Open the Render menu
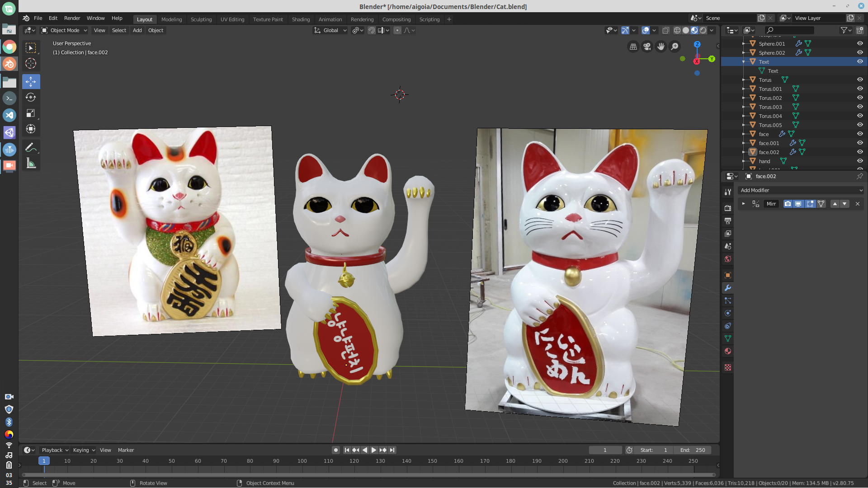Image resolution: width=868 pixels, height=488 pixels. (x=72, y=18)
